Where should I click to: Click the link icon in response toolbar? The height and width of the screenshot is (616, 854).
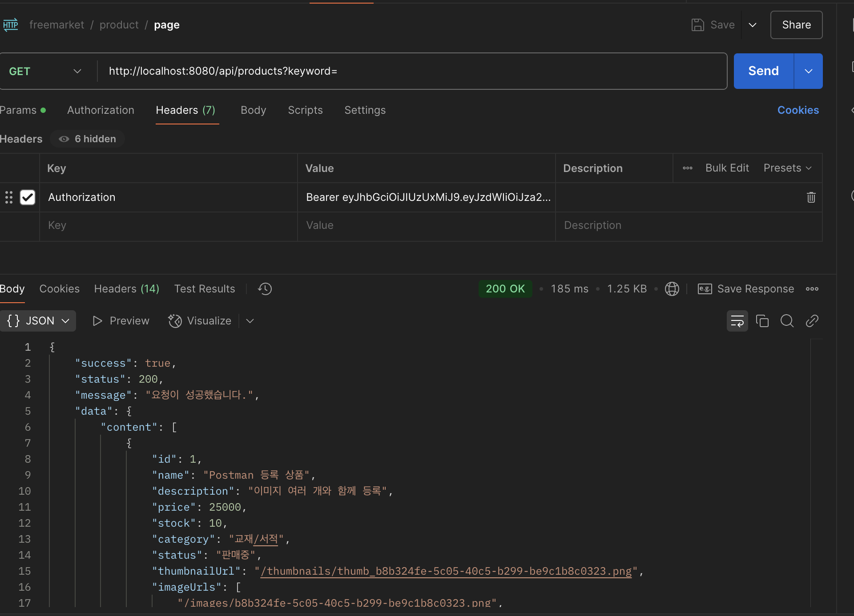tap(812, 321)
